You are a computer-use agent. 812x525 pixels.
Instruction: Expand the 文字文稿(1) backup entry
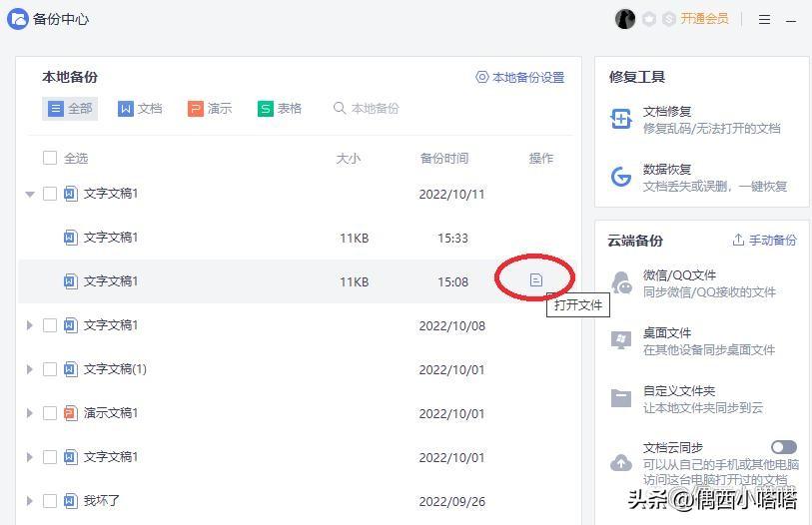point(30,369)
